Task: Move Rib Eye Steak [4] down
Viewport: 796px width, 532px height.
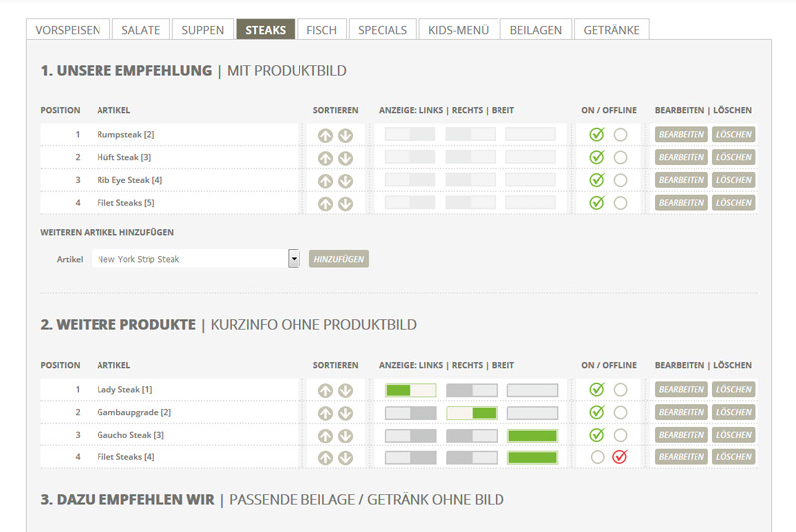Action: [x=345, y=181]
